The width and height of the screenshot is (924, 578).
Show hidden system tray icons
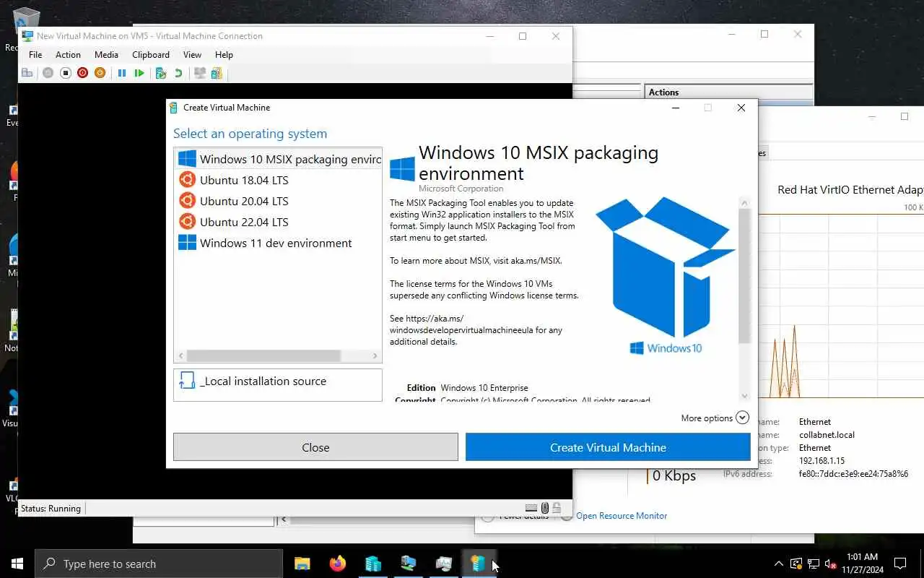point(778,564)
